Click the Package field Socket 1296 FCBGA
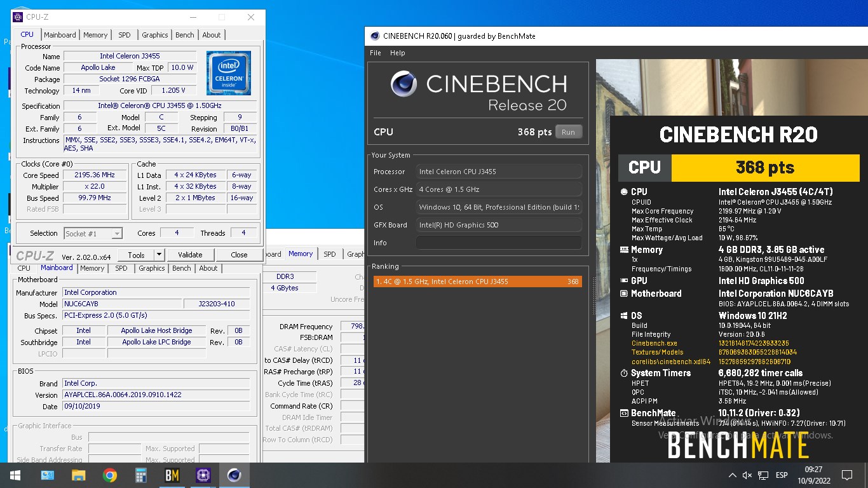Viewport: 868px width, 488px height. coord(130,79)
